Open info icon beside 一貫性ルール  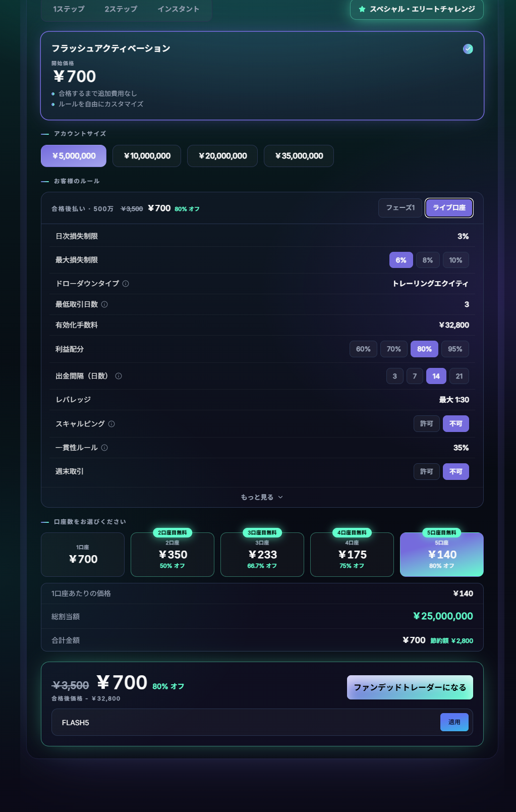point(104,448)
